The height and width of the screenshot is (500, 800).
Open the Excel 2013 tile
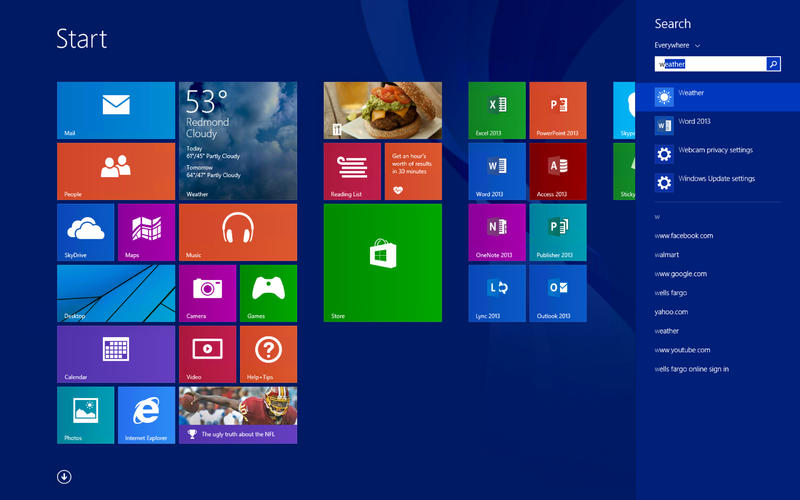[x=497, y=110]
